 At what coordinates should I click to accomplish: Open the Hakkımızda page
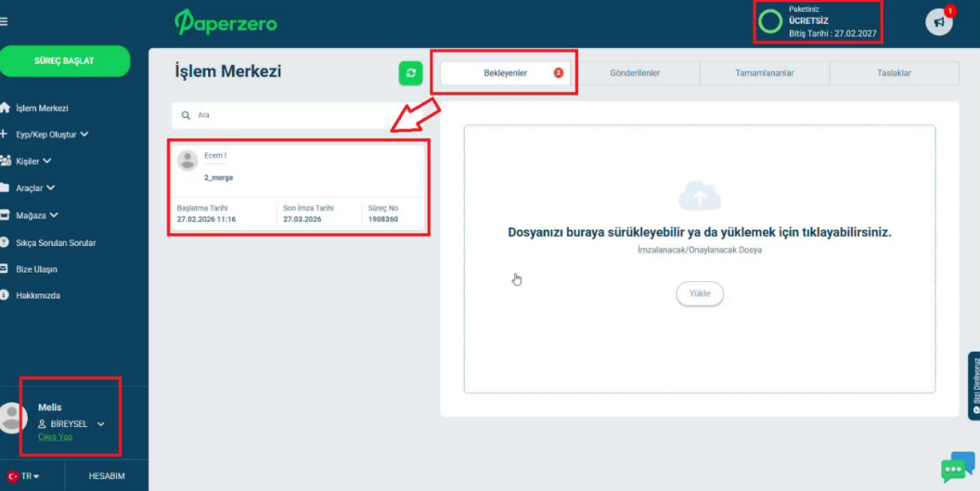click(38, 295)
